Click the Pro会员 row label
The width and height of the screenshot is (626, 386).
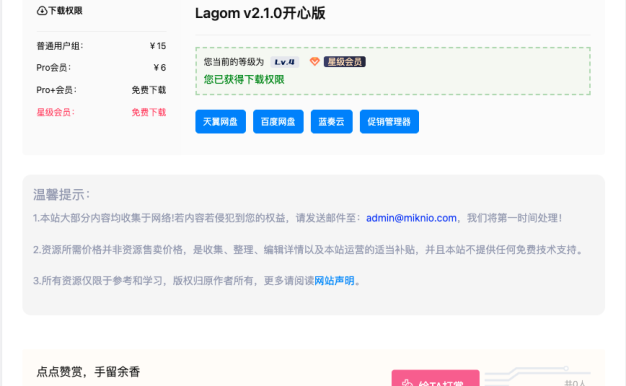coord(53,67)
